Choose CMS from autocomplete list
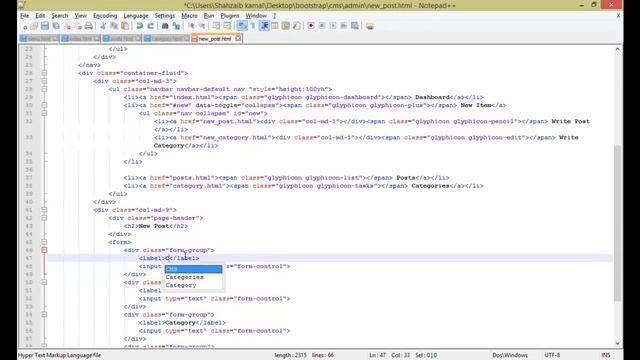The image size is (640, 360). click(x=193, y=269)
